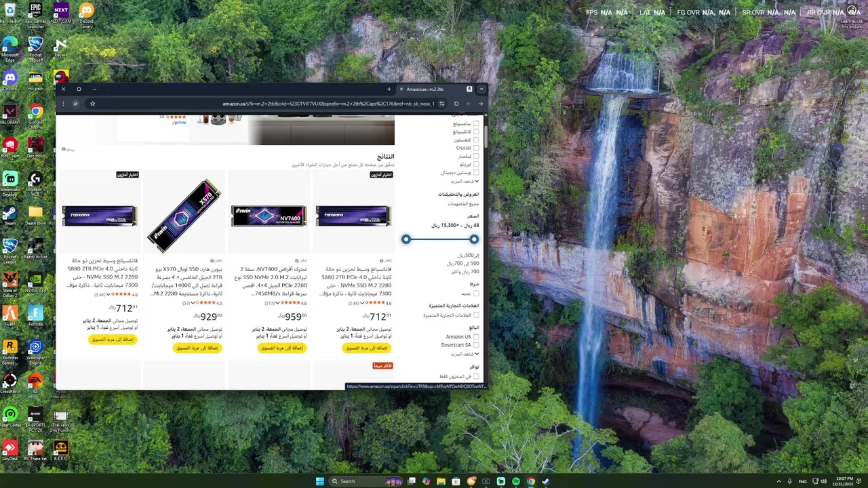The width and height of the screenshot is (868, 488).
Task: Bookmark this page with the star icon
Action: [x=92, y=104]
